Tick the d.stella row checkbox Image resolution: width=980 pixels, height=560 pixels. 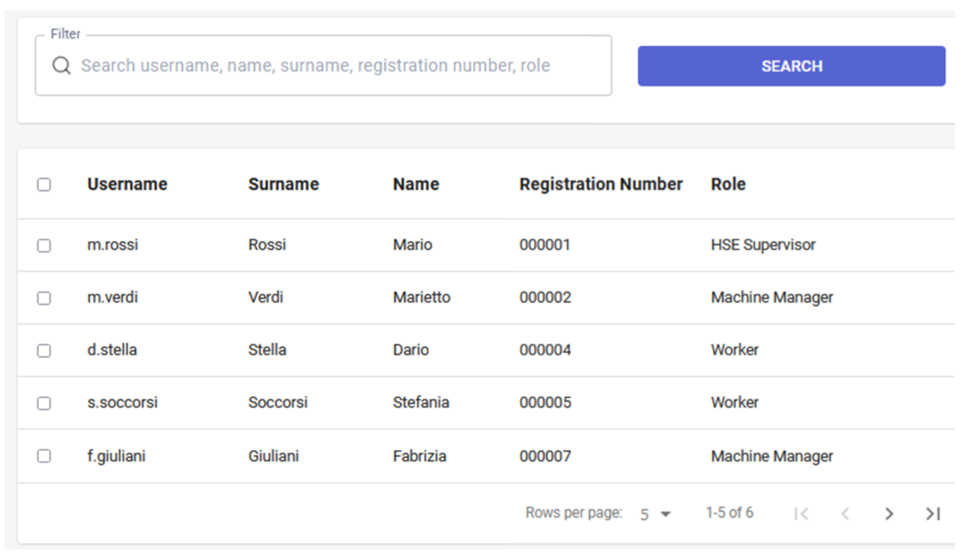pyautogui.click(x=44, y=350)
